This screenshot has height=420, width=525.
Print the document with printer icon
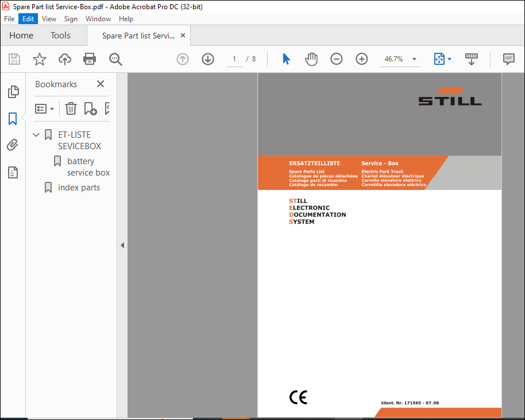pyautogui.click(x=90, y=59)
